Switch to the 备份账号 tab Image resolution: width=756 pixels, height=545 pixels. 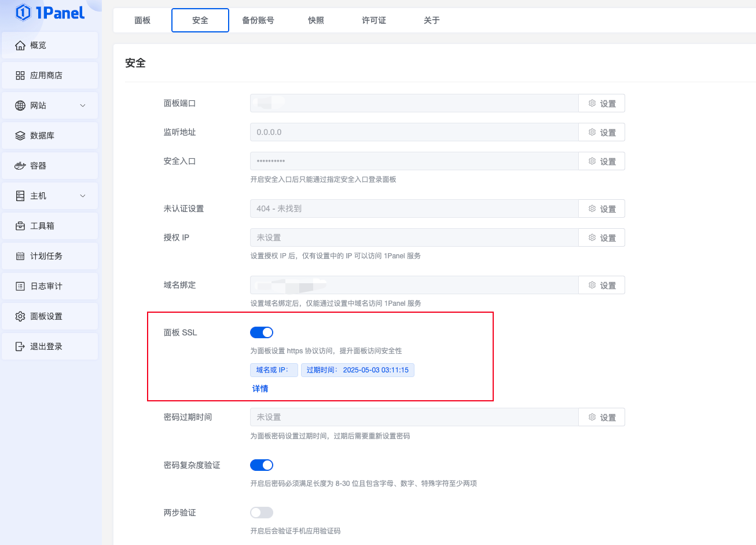(258, 20)
